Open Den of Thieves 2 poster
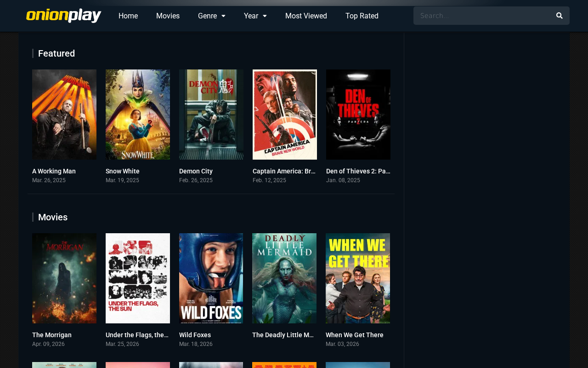588x368 pixels. (358, 115)
